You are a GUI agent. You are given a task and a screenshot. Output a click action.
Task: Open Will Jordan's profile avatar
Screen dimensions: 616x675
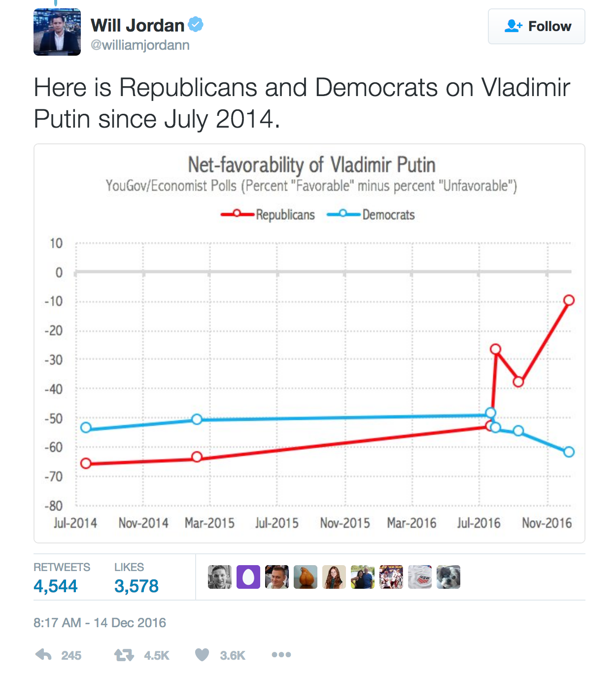[x=57, y=32]
